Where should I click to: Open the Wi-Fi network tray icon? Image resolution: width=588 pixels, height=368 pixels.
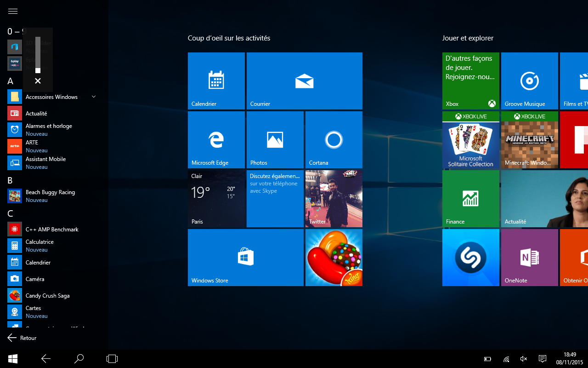click(x=506, y=359)
